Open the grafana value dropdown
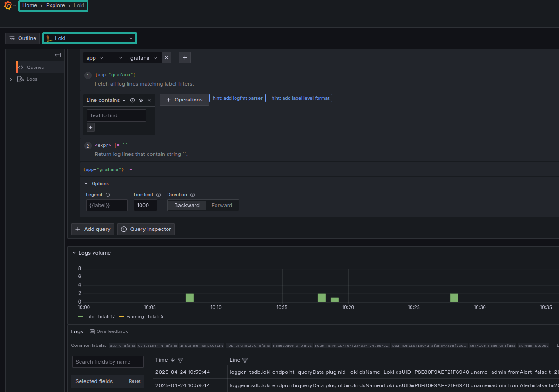559x392 pixels. point(144,58)
